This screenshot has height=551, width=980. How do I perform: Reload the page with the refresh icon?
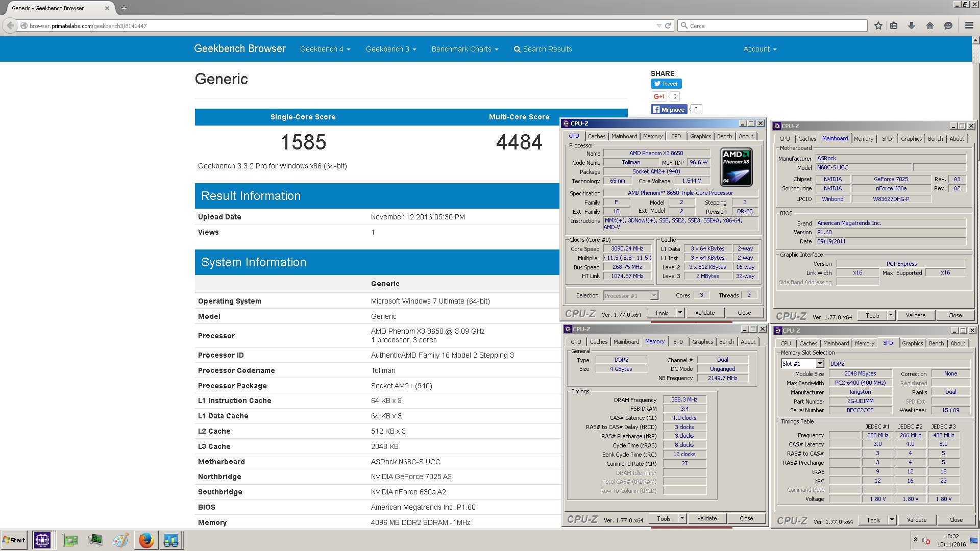[x=668, y=26]
